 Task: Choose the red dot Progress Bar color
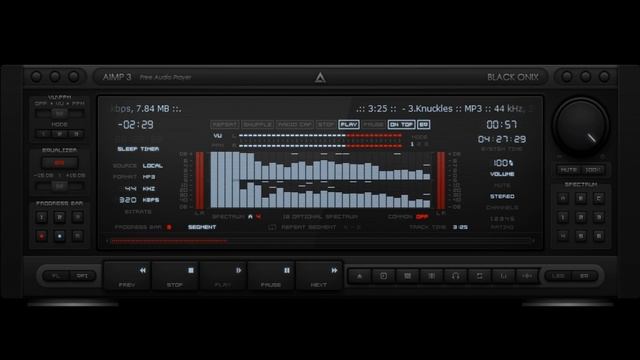(x=41, y=236)
